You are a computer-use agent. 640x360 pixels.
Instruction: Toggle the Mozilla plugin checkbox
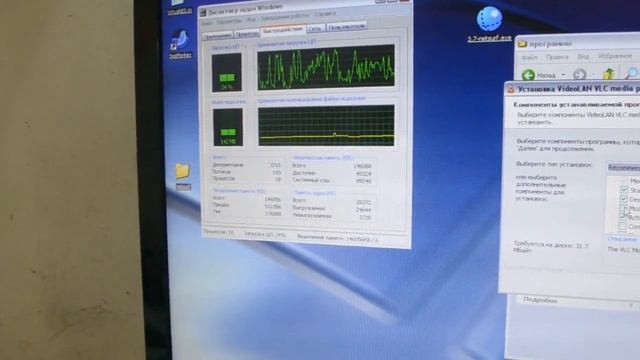pos(623,208)
